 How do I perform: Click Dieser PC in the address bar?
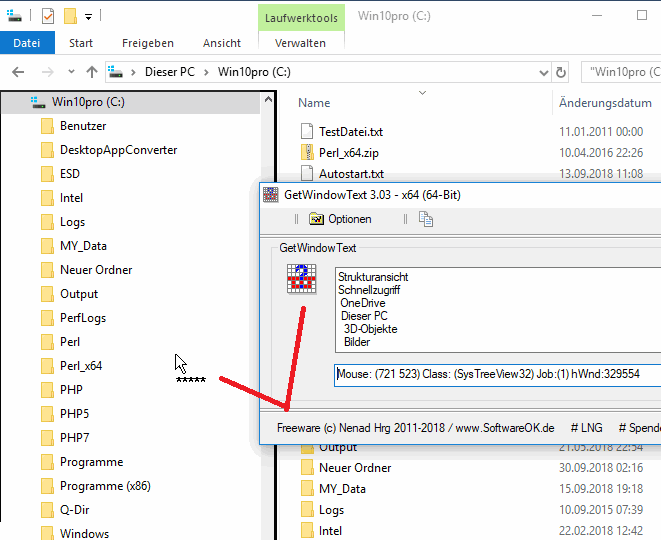pyautogui.click(x=170, y=72)
